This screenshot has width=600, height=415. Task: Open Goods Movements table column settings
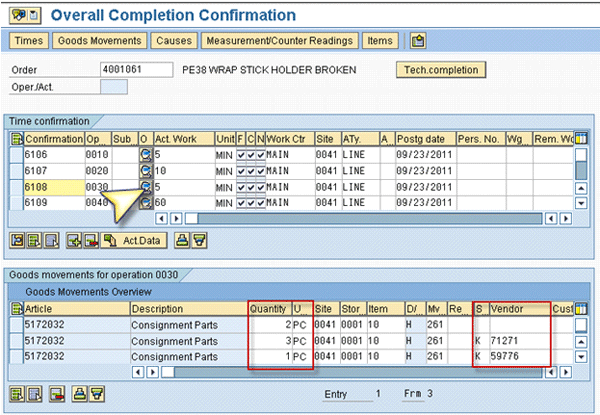point(581,308)
